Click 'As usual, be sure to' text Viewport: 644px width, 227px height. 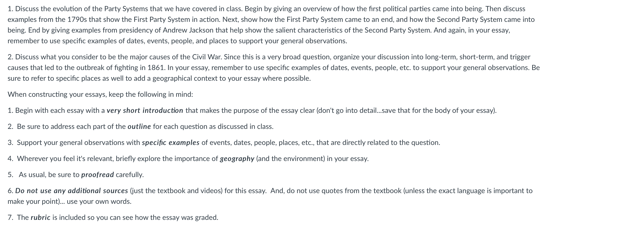[49, 175]
